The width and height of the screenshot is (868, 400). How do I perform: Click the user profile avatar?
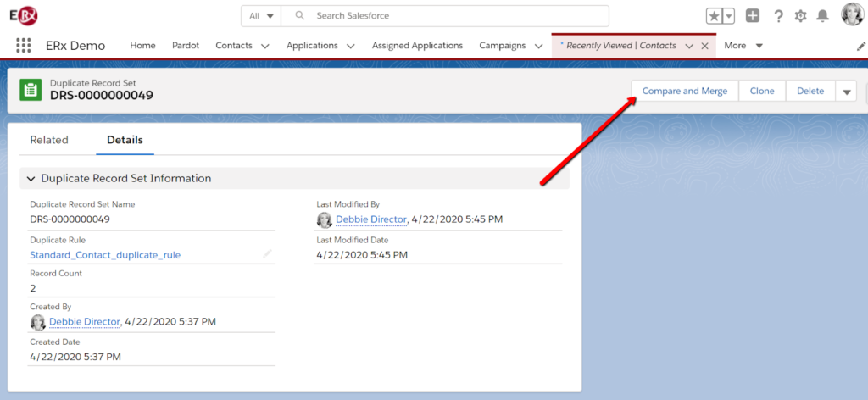click(851, 14)
